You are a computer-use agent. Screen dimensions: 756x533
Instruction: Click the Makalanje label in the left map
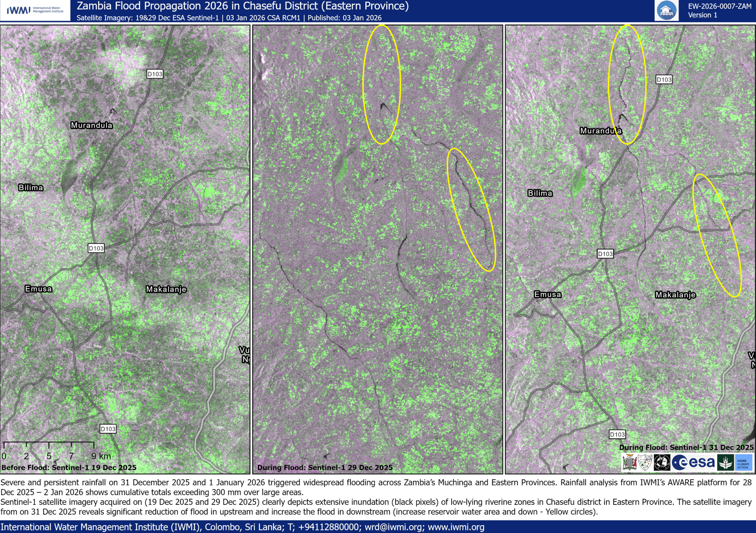166,289
